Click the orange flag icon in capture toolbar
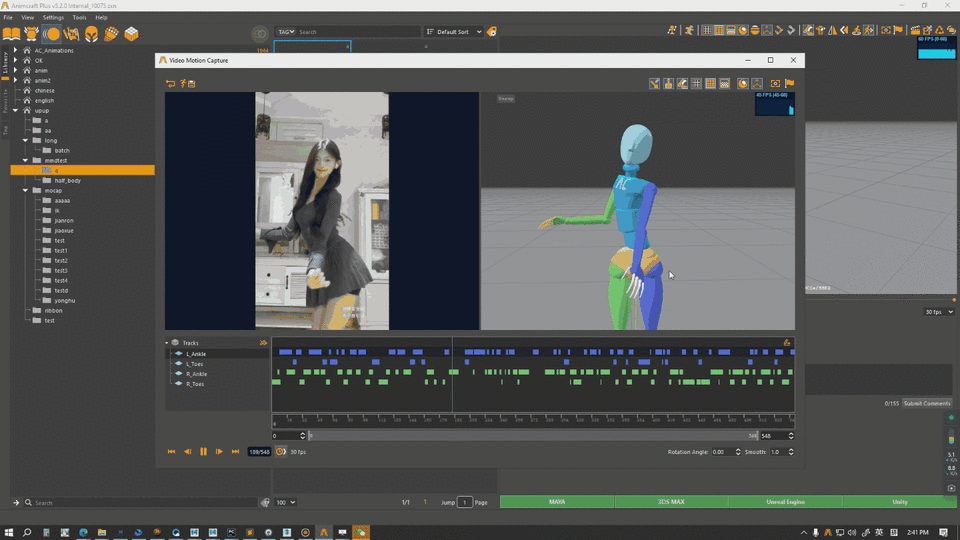This screenshot has height=540, width=960. tap(789, 84)
